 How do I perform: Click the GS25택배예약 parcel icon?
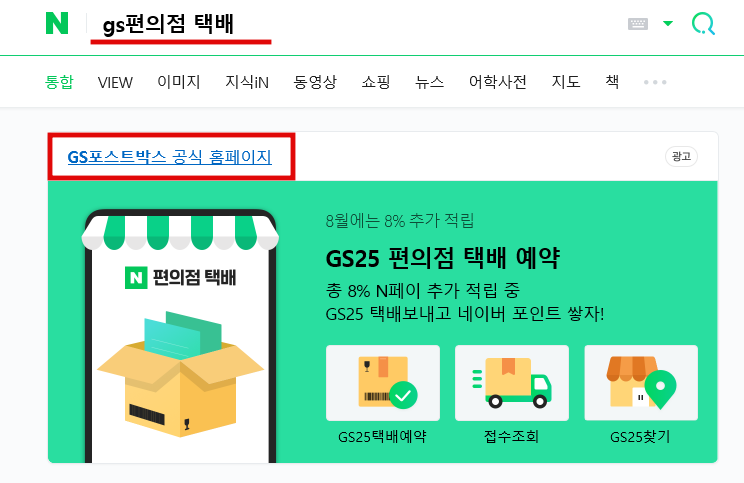383,383
